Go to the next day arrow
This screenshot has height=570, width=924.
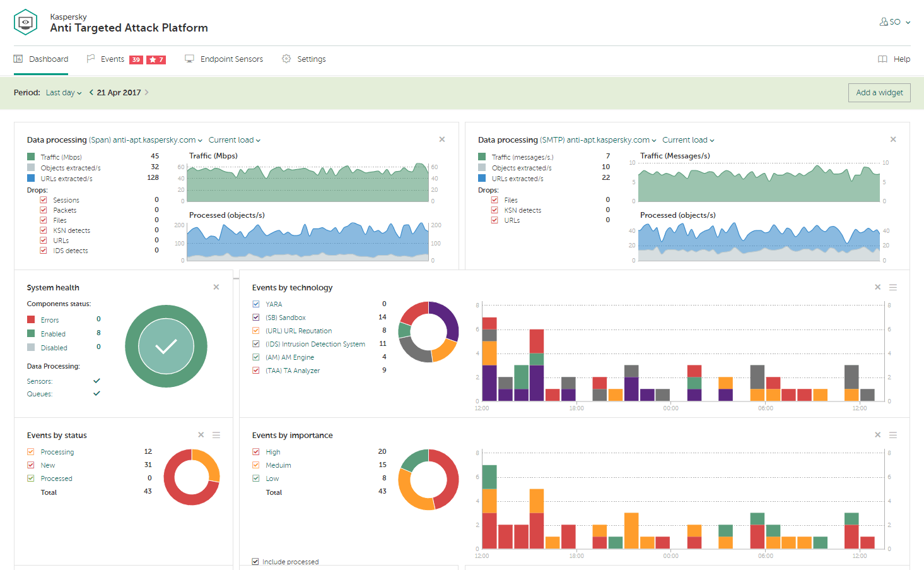coord(147,92)
